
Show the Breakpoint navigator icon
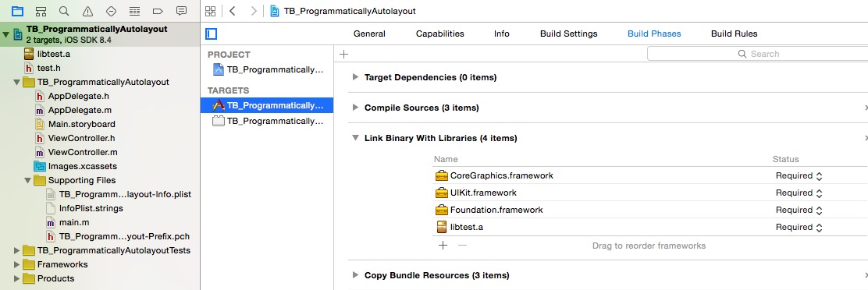tap(157, 11)
